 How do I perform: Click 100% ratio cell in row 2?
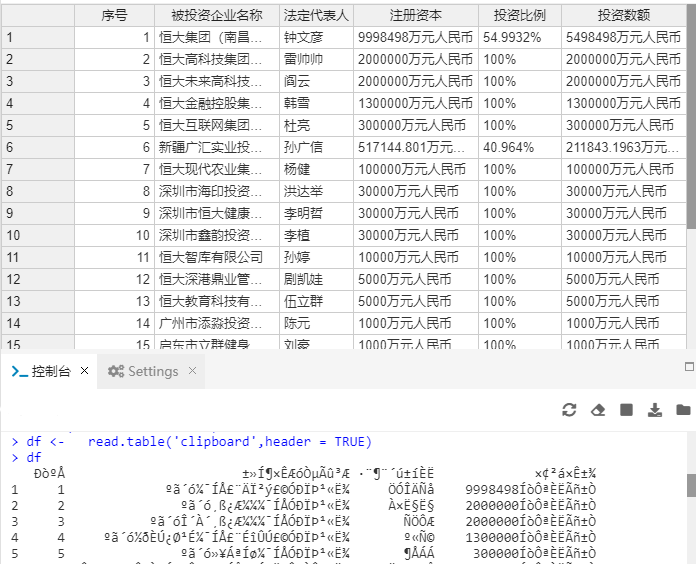519,59
